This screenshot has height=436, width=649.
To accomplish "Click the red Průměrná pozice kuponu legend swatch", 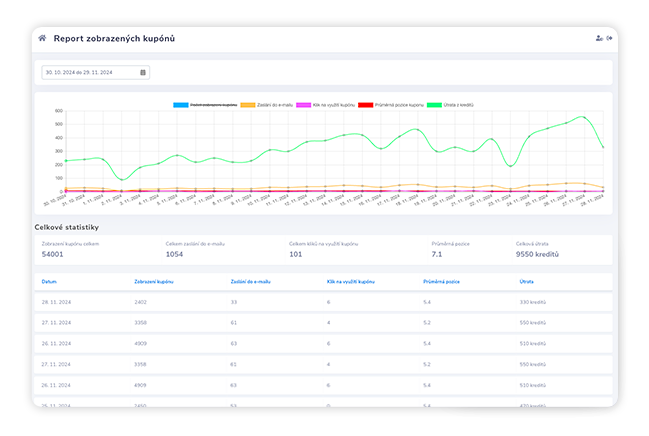I will pyautogui.click(x=365, y=105).
